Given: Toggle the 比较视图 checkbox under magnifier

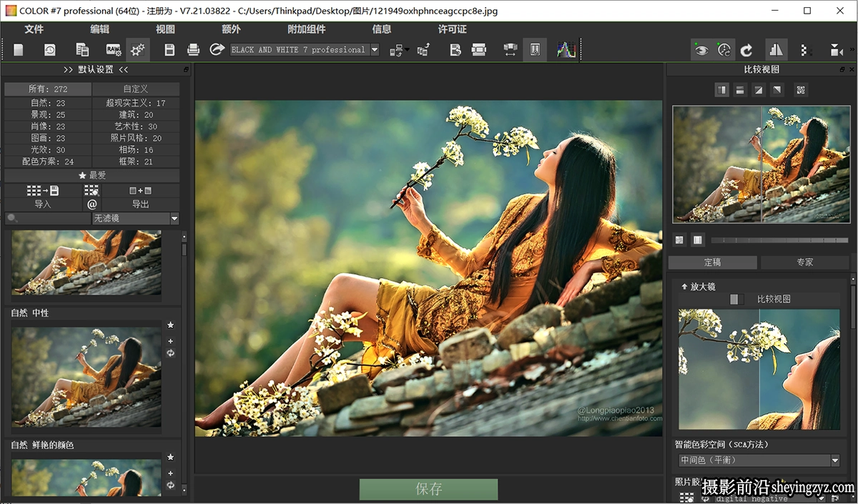Looking at the screenshot, I should [736, 300].
